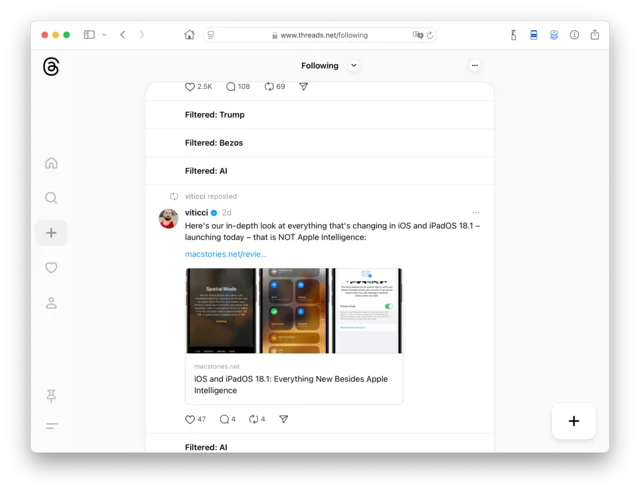640x493 pixels.
Task: Go forward in Safari
Action: [x=142, y=35]
